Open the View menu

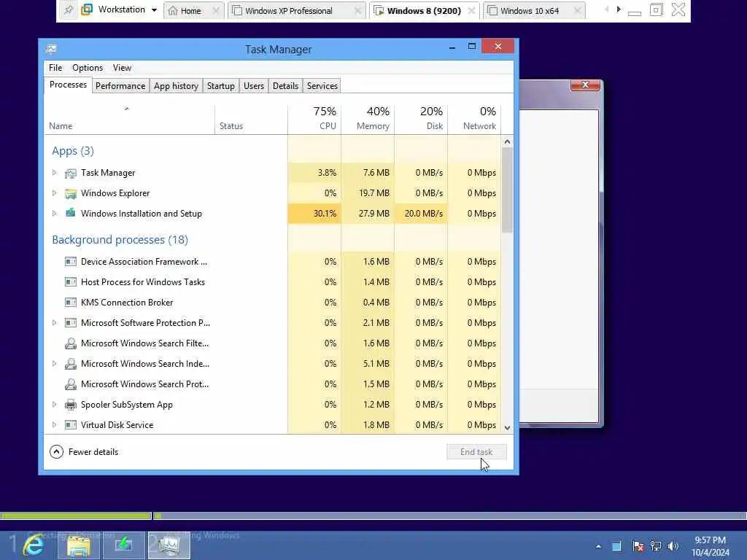(122, 68)
